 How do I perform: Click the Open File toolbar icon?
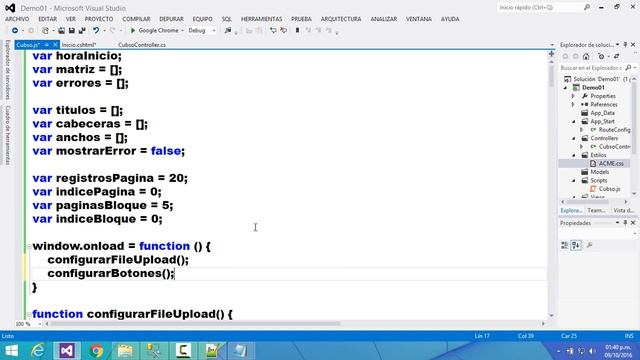click(x=61, y=31)
